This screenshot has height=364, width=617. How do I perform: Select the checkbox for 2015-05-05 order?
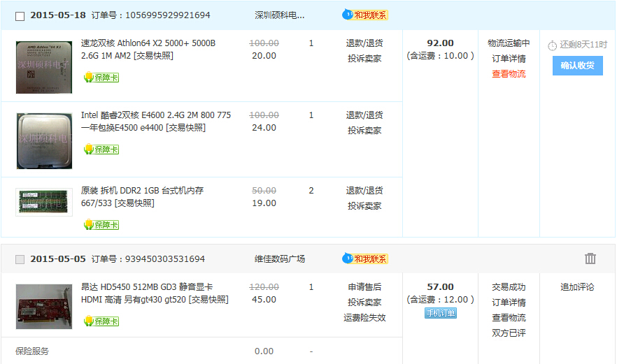[20, 259]
